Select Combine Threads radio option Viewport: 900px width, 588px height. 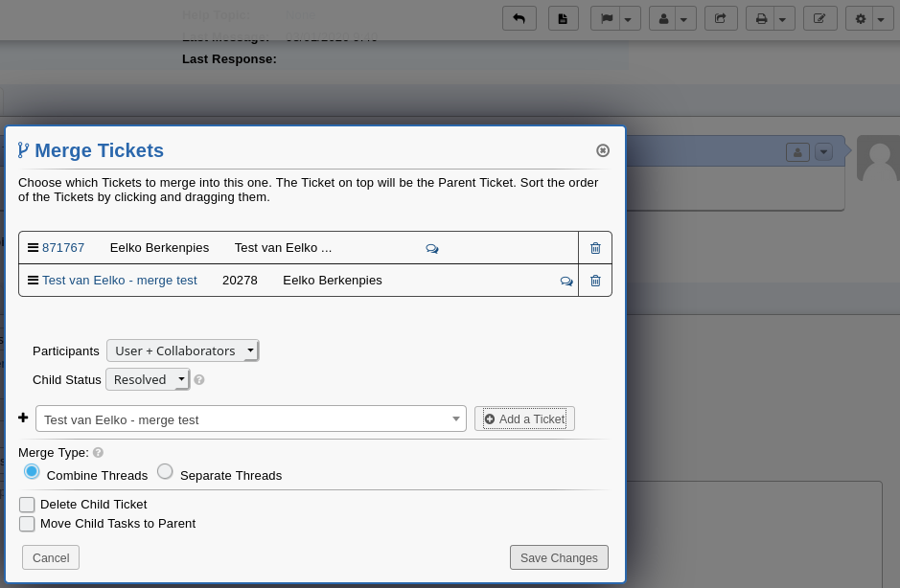point(32,472)
